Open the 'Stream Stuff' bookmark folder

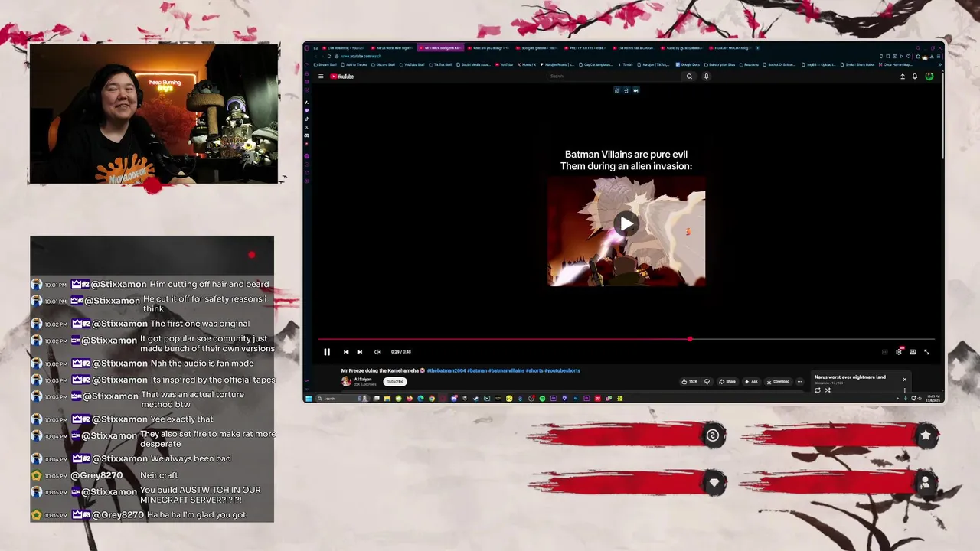point(325,64)
